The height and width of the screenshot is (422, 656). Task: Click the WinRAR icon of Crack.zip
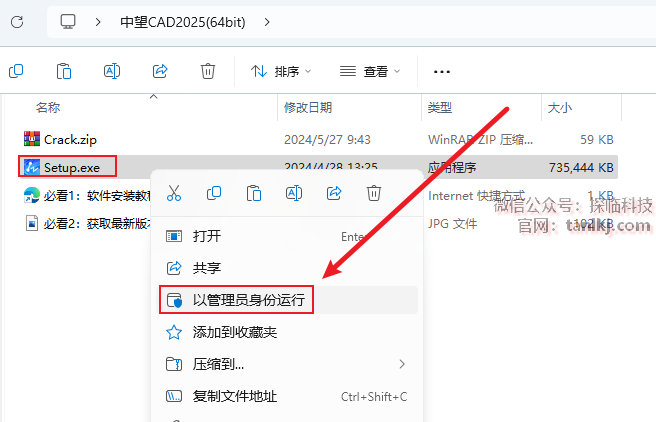pos(32,139)
